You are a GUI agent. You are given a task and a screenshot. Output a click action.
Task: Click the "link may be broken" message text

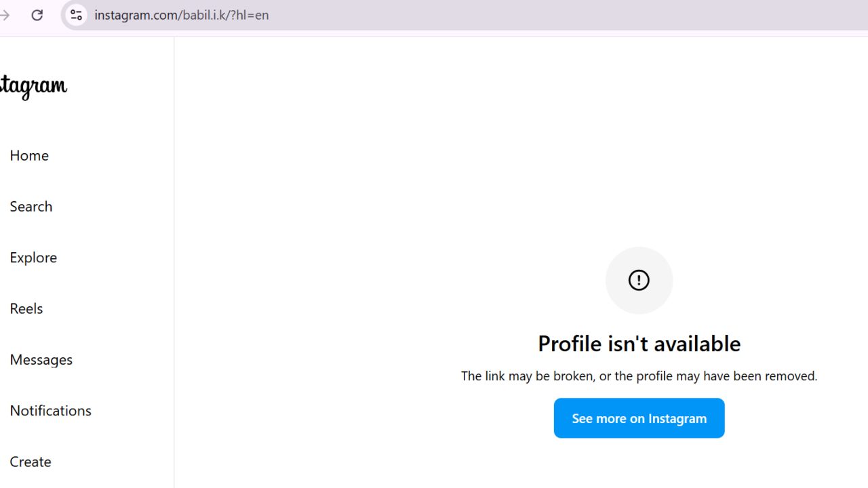click(639, 375)
